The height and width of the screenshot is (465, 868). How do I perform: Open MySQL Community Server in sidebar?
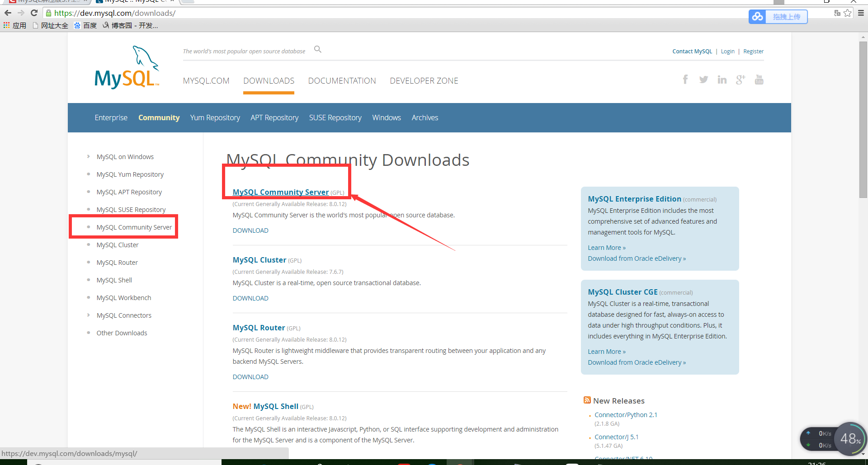click(134, 227)
